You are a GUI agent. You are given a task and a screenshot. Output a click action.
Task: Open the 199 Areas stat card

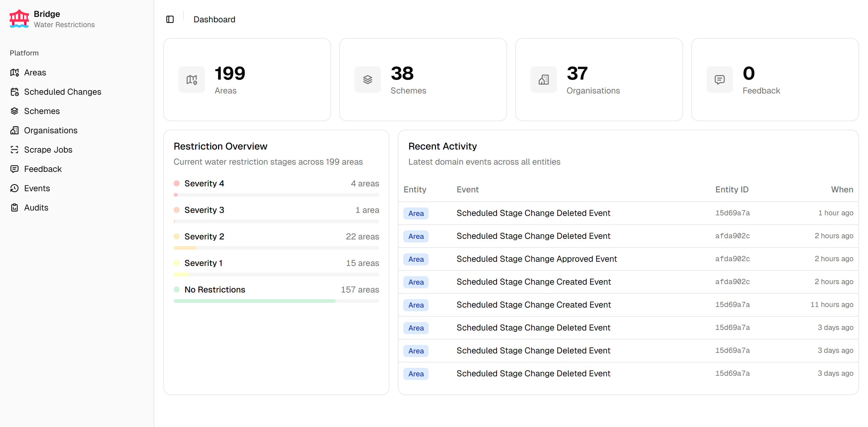click(247, 80)
